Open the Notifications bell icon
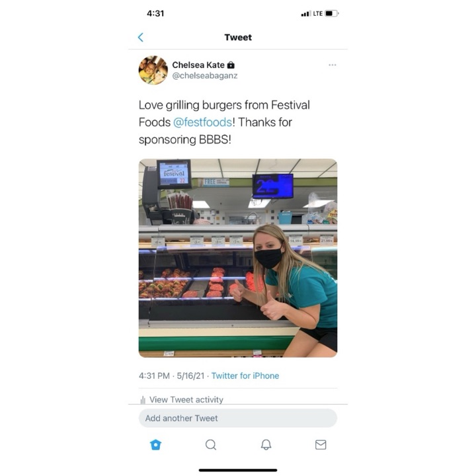This screenshot has height=476, width=476. [x=266, y=445]
